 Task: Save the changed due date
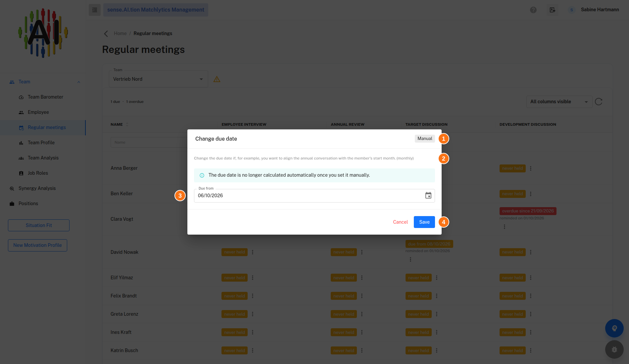click(424, 222)
